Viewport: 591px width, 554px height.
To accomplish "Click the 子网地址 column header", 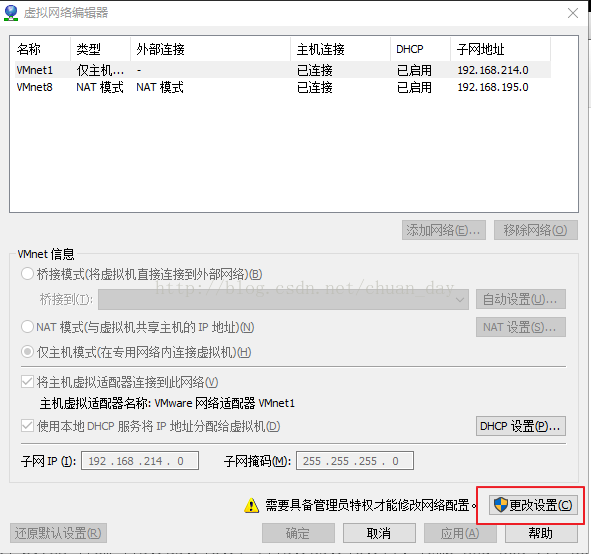I will tap(500, 49).
